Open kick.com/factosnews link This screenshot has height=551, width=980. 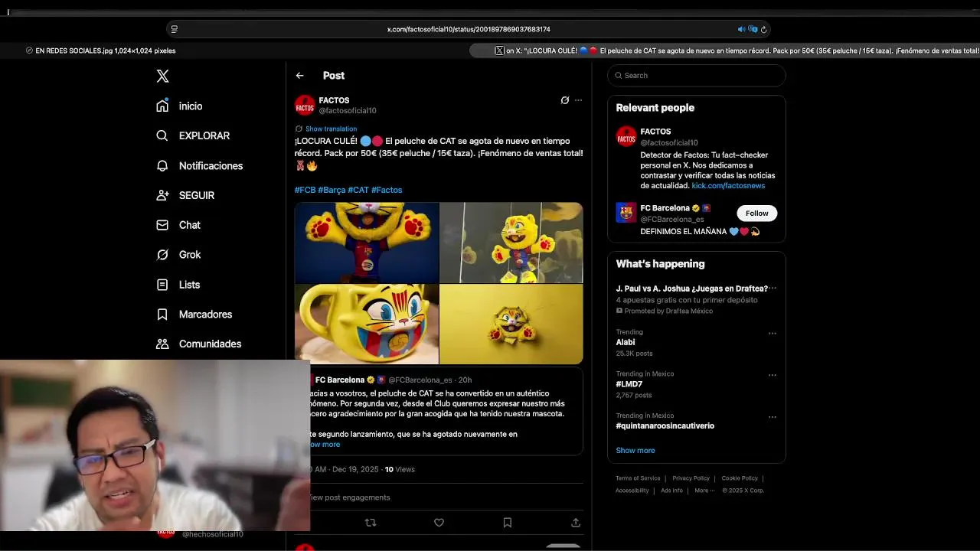[728, 185]
